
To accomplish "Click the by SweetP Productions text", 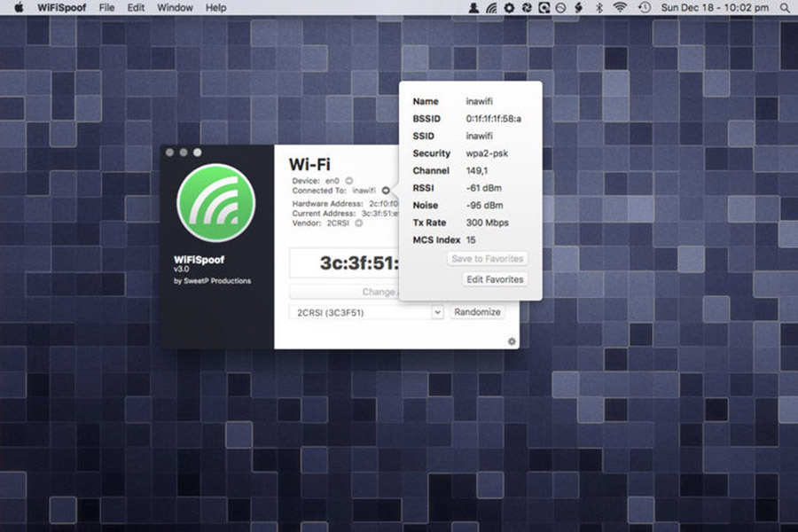I will coord(212,281).
